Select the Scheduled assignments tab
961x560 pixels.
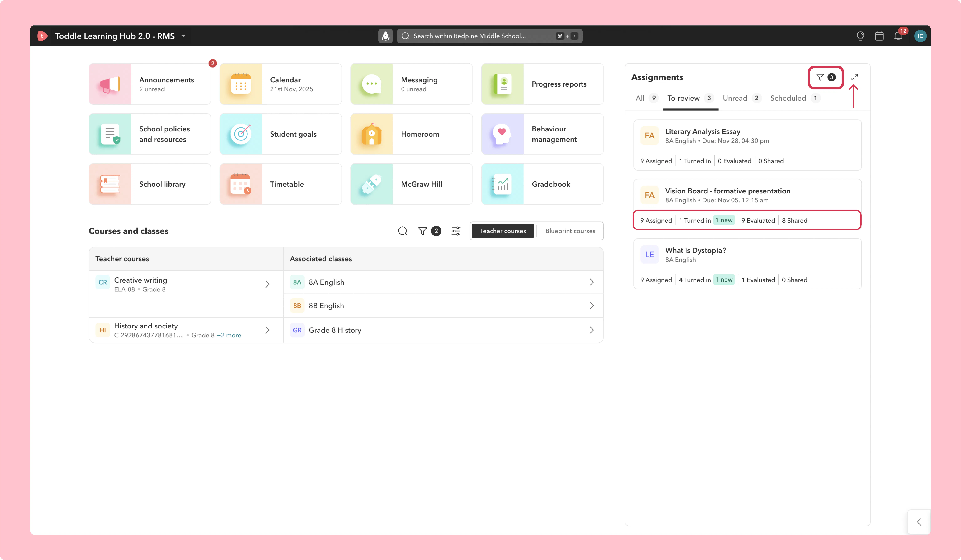tap(795, 98)
